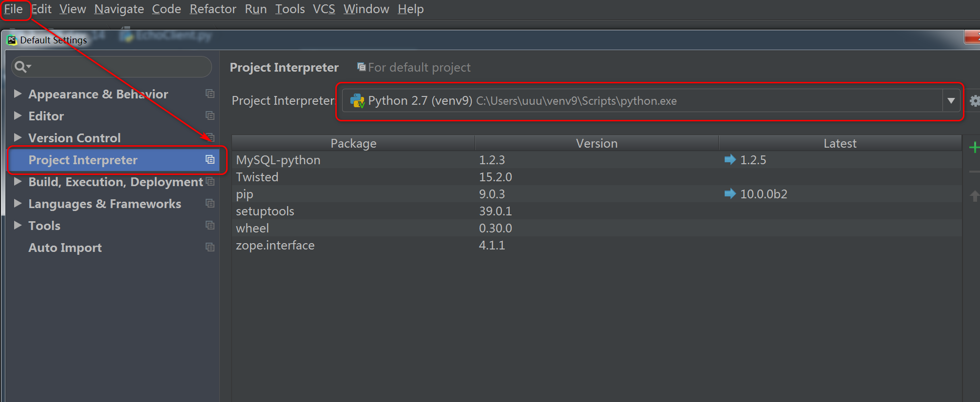This screenshot has width=980, height=402.
Task: Click project-level icon beside Auto Import
Action: tap(210, 247)
